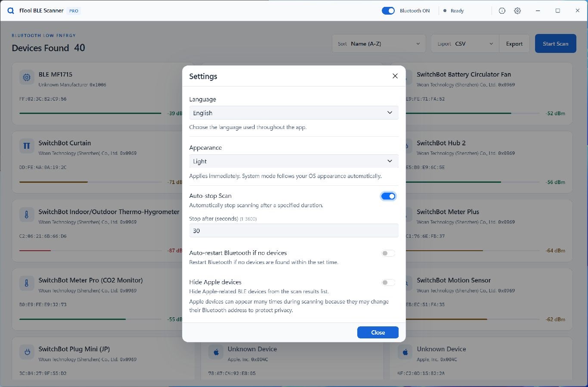Toggle the Bluetooth ON switch
Image resolution: width=588 pixels, height=387 pixels.
coord(388,11)
